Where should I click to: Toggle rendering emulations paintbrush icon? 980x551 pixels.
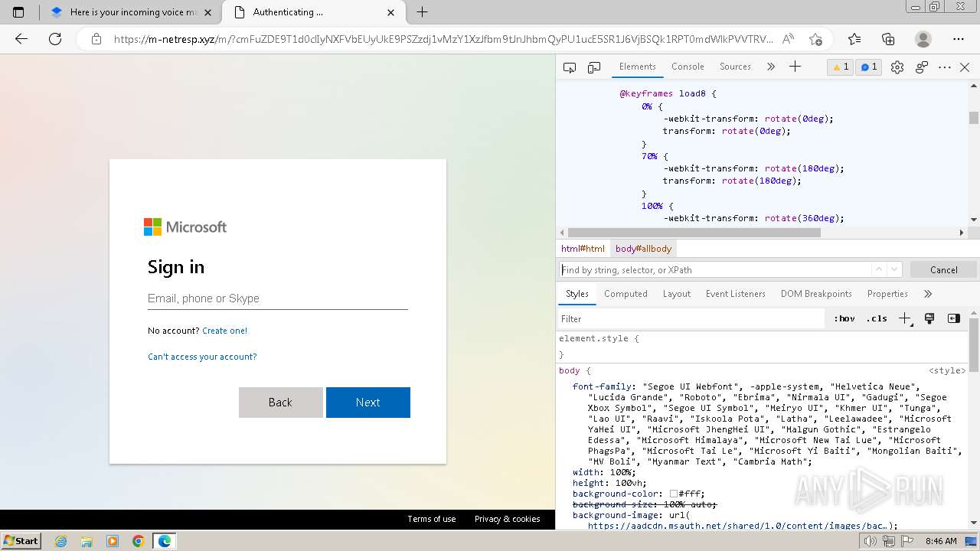coord(929,318)
